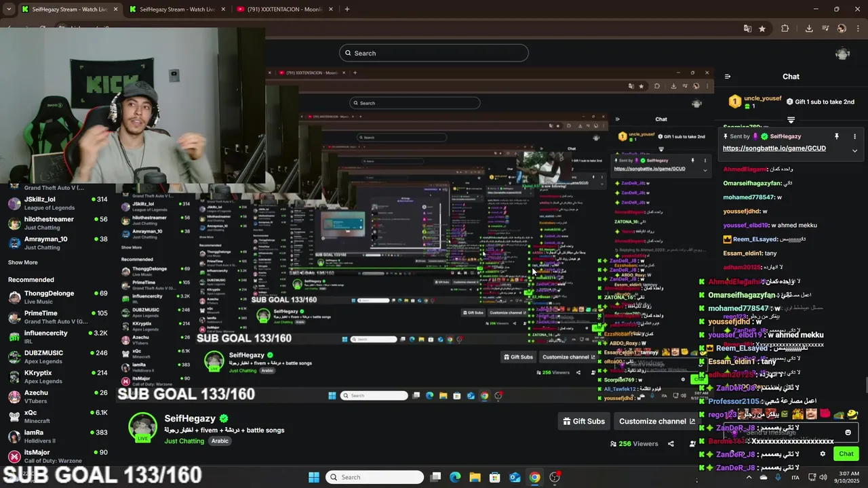Viewport: 868px width, 488px height.
Task: Close the XXXTENTACION tab
Action: coord(330,9)
